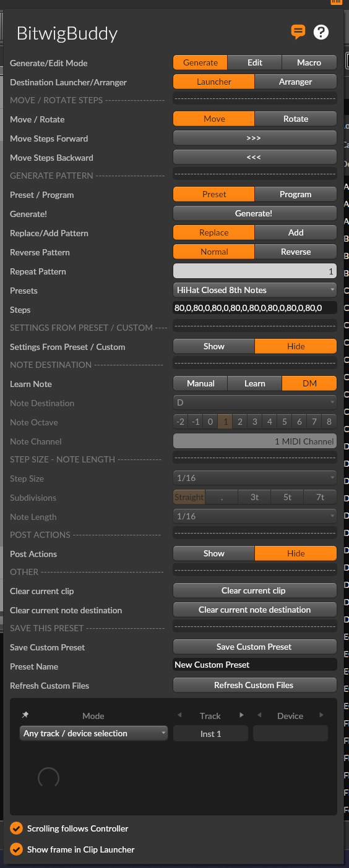
Task: Select next device with right arrow
Action: click(x=321, y=715)
